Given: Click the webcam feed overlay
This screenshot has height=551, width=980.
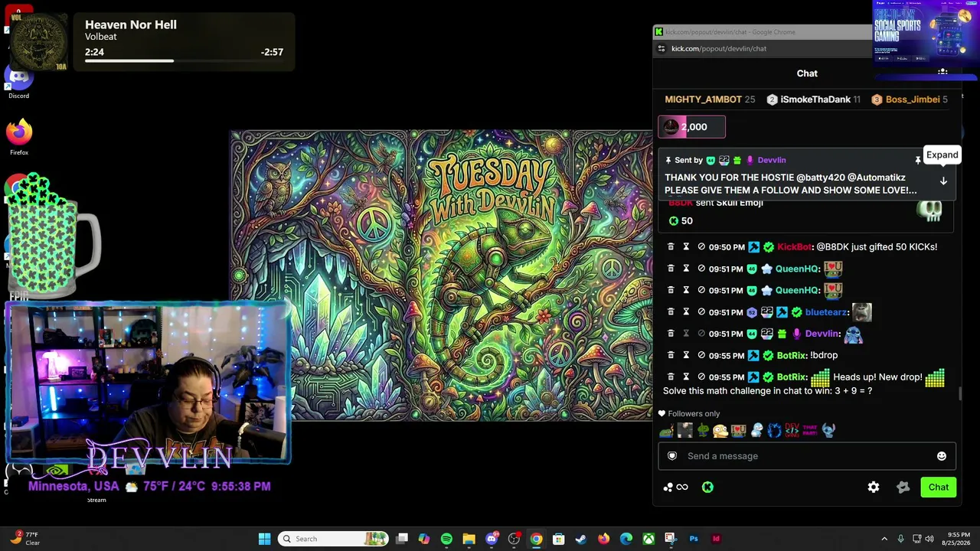Looking at the screenshot, I should (x=148, y=383).
